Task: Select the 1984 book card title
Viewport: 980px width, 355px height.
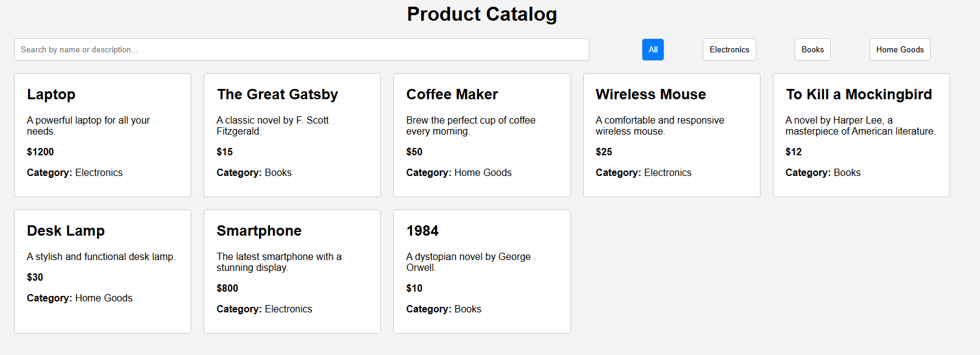Action: tap(422, 231)
